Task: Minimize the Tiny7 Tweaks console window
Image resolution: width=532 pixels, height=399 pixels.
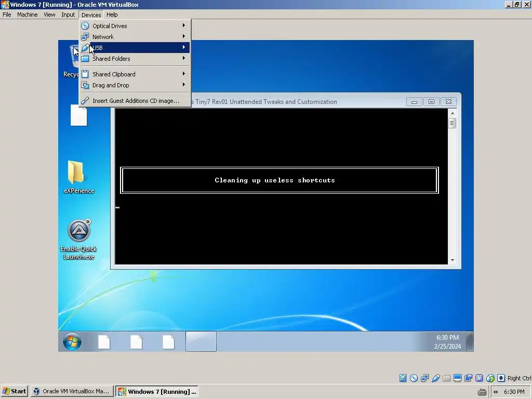Action: pyautogui.click(x=414, y=102)
